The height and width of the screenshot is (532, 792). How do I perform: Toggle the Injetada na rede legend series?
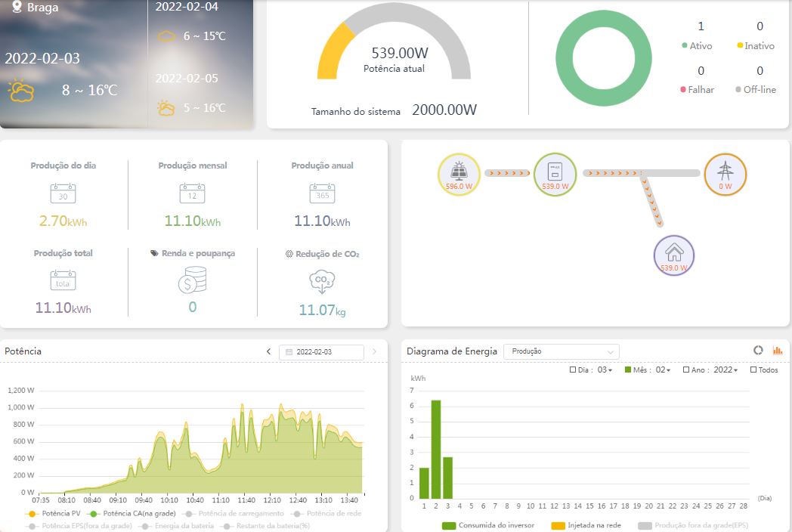point(586,525)
